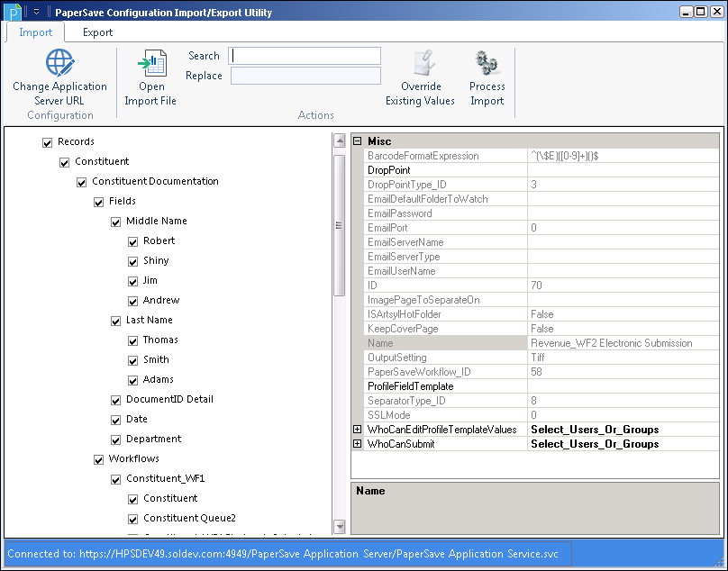
Task: Uncheck the Robert checkbox
Action: pyautogui.click(x=132, y=242)
